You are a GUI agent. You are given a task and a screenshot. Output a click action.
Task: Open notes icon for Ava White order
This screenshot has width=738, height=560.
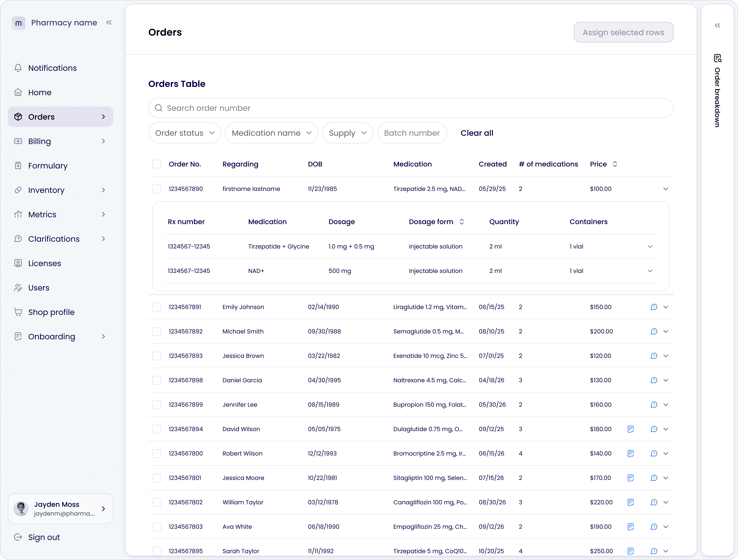(x=631, y=527)
